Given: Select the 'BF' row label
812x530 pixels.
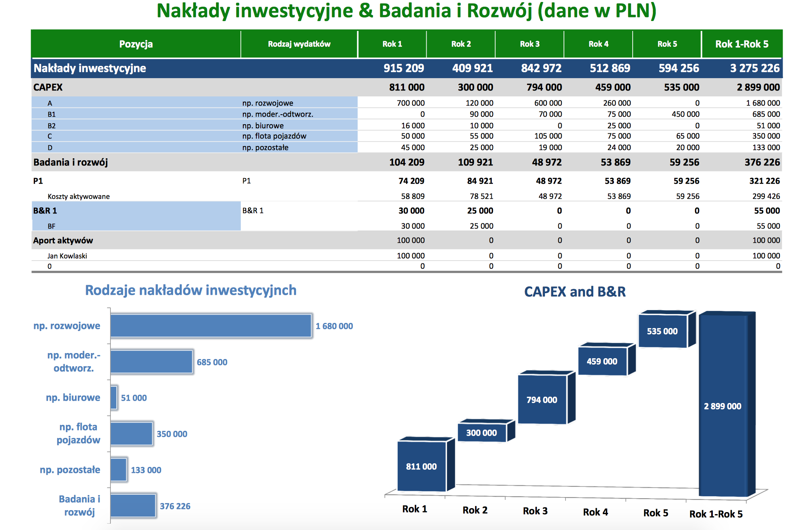Looking at the screenshot, I should tap(51, 226).
